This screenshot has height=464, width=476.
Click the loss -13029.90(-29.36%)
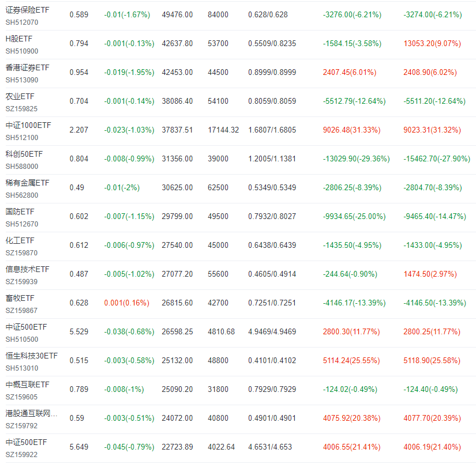pos(357,159)
